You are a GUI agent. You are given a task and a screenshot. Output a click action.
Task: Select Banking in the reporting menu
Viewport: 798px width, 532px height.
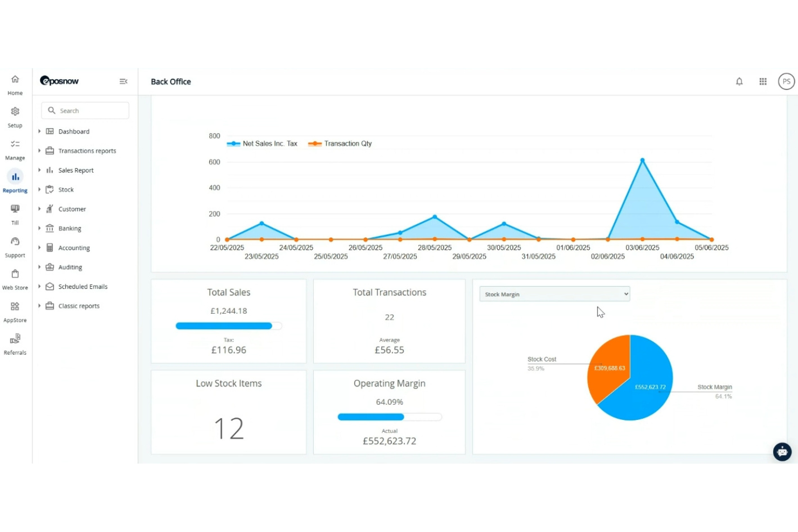pos(70,229)
